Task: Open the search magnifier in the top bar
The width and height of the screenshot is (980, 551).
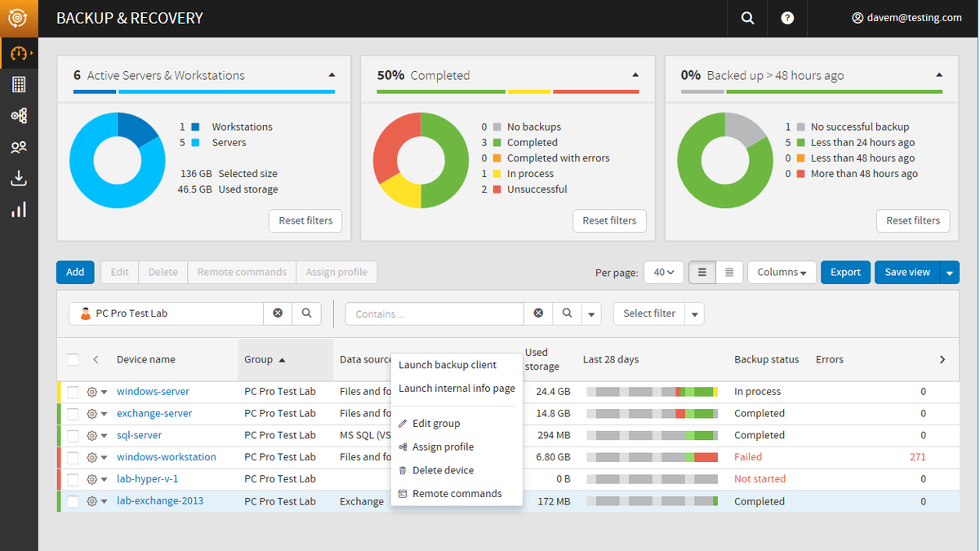Action: coord(746,18)
